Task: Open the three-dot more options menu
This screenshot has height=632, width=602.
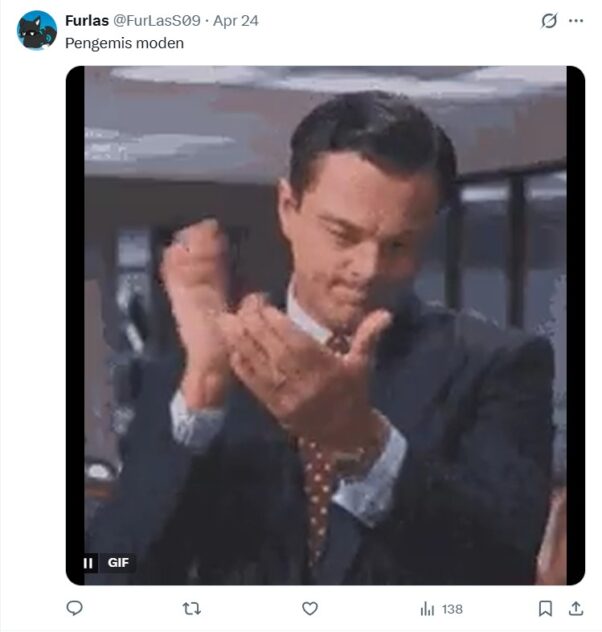Action: click(x=576, y=21)
